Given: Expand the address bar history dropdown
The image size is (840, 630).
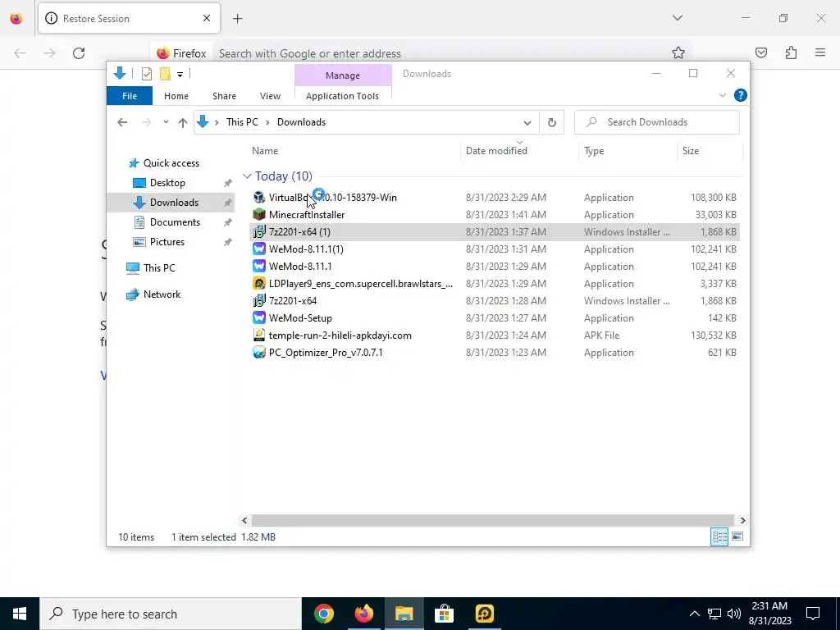Looking at the screenshot, I should point(527,123).
